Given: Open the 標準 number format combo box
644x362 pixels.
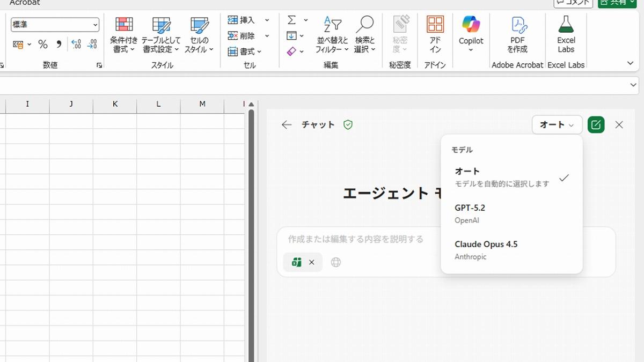Looking at the screenshot, I should coord(55,25).
